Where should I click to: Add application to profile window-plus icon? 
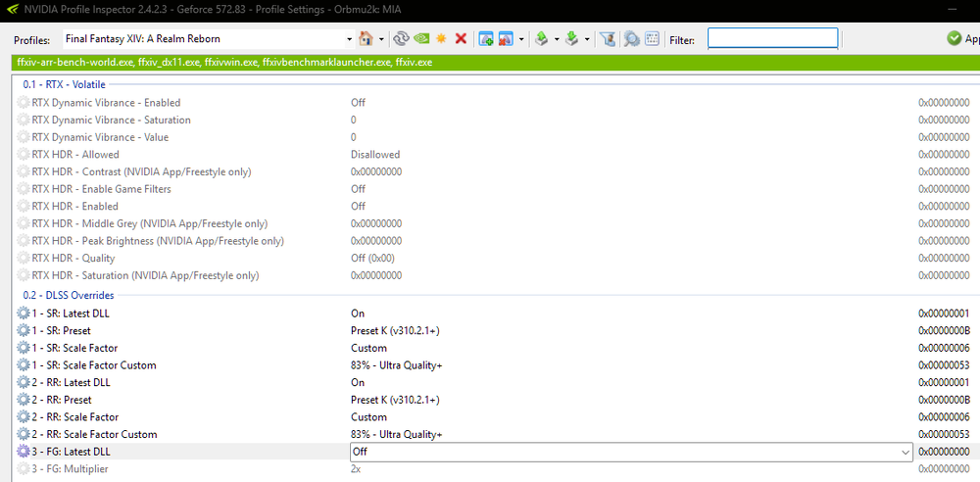(486, 39)
